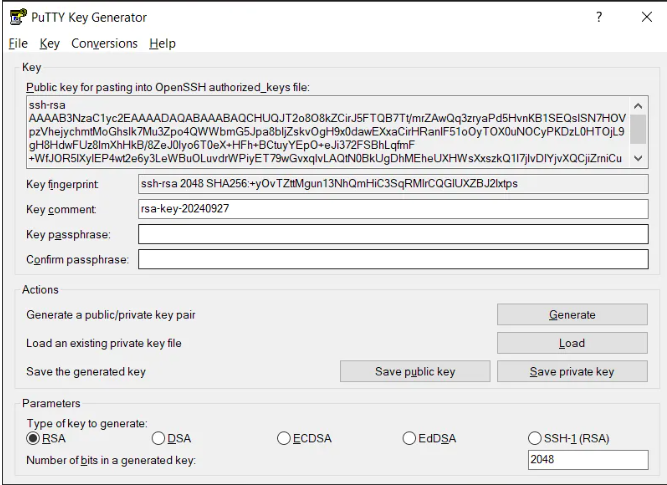Open the Key menu

point(50,43)
